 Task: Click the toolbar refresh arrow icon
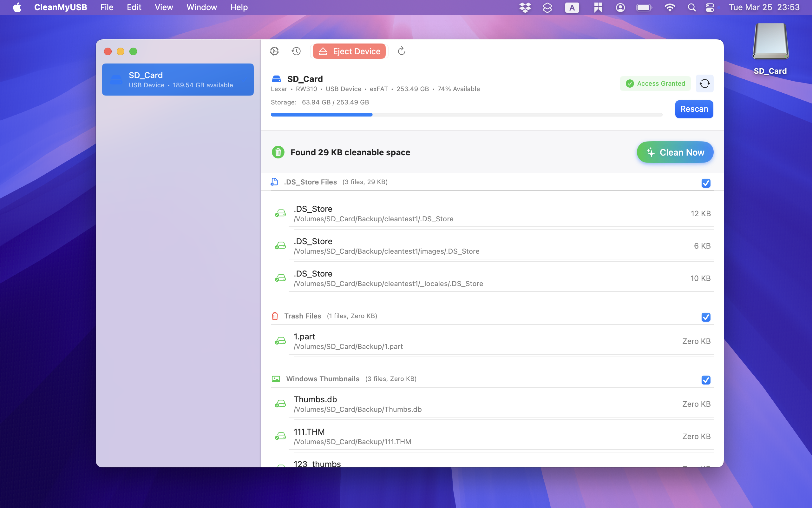tap(401, 51)
